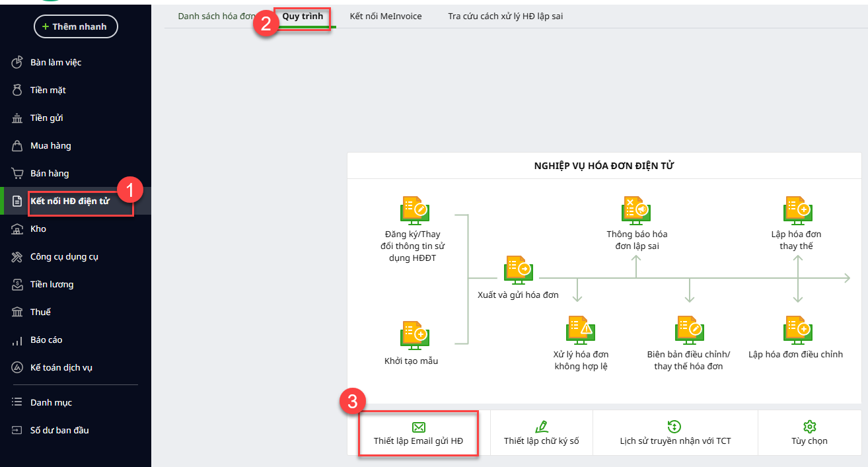The height and width of the screenshot is (467, 868).
Task: Open Thiết lập chữ ký số
Action: point(541,433)
